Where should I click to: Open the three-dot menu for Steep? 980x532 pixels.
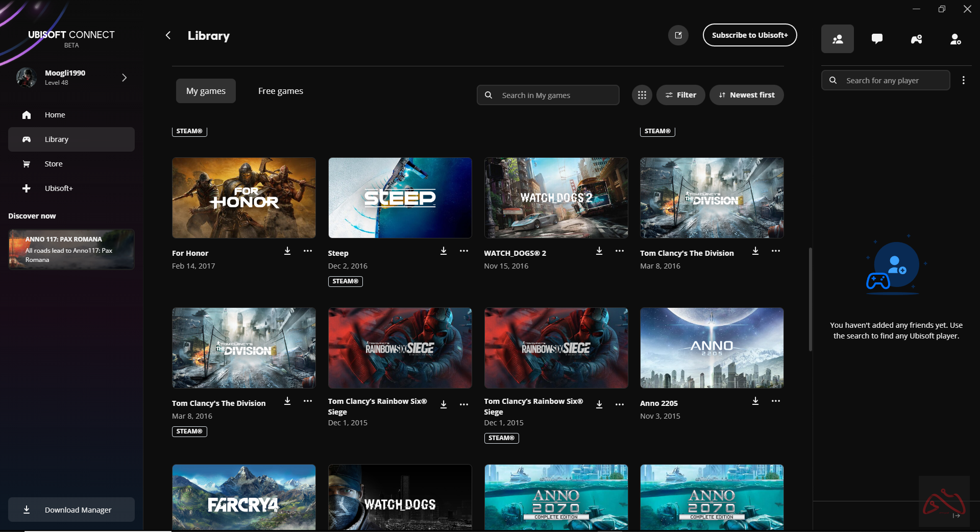tap(463, 251)
